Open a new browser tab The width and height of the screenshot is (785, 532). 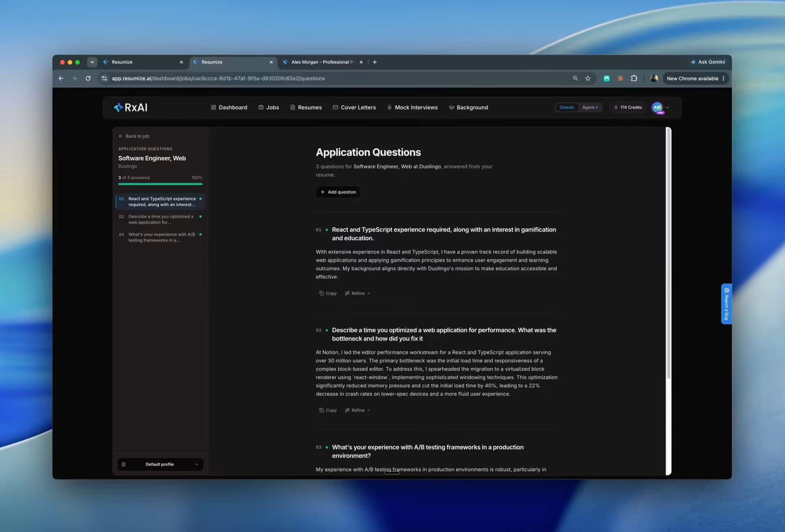(x=375, y=62)
